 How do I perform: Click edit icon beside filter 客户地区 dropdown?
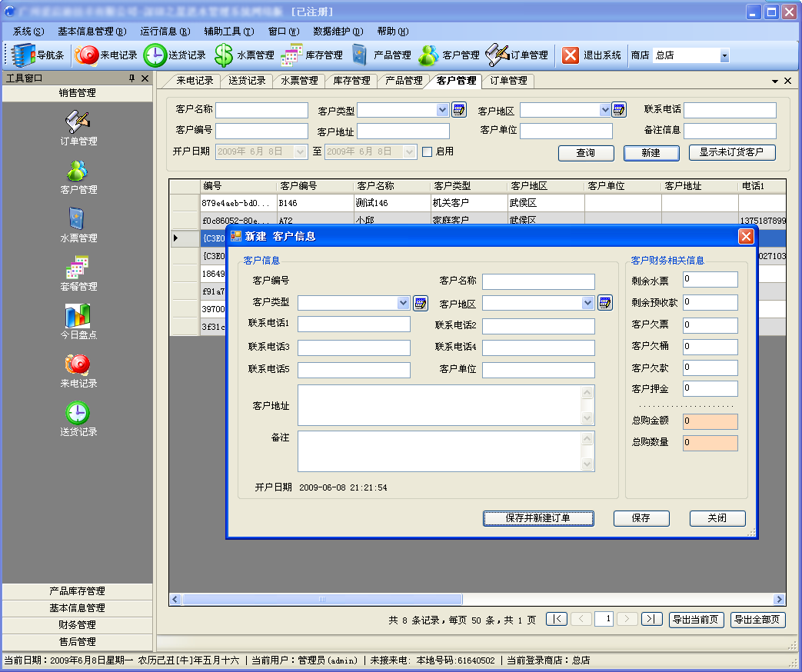(619, 110)
